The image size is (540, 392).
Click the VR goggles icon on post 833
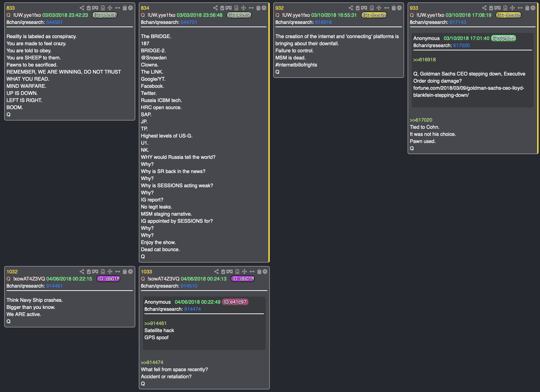point(95,8)
